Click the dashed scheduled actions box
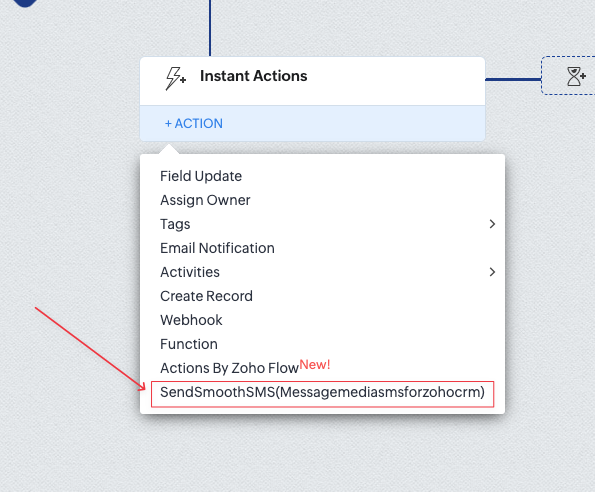This screenshot has width=595, height=492. pyautogui.click(x=568, y=75)
